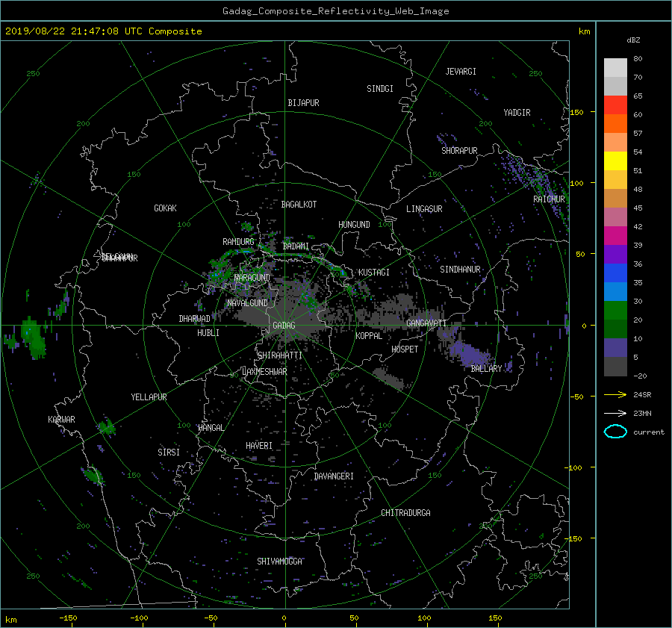The image size is (672, 628).
Task: Click the KOPPAL city label
Action: [369, 335]
